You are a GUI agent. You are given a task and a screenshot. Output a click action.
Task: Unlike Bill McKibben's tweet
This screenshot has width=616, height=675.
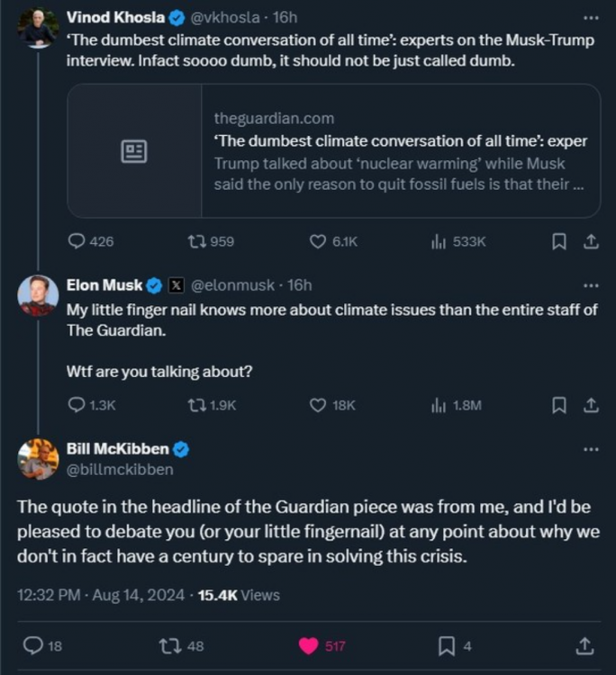(x=309, y=645)
